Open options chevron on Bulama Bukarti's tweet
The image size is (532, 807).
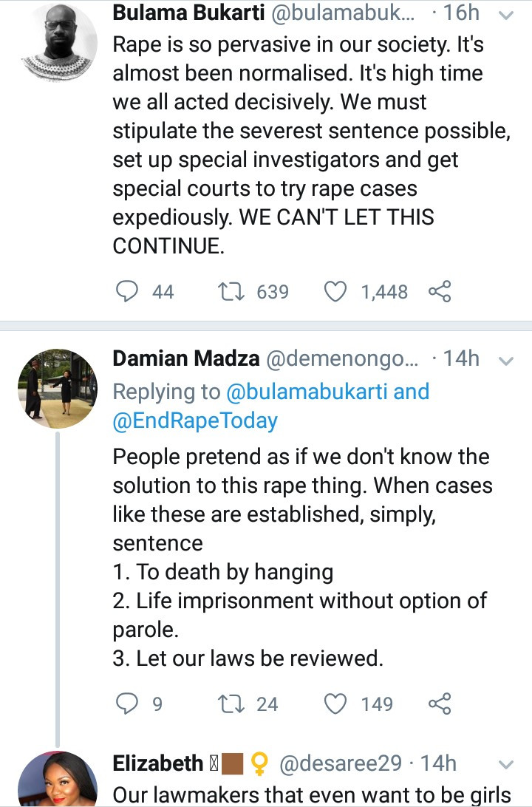[x=506, y=14]
